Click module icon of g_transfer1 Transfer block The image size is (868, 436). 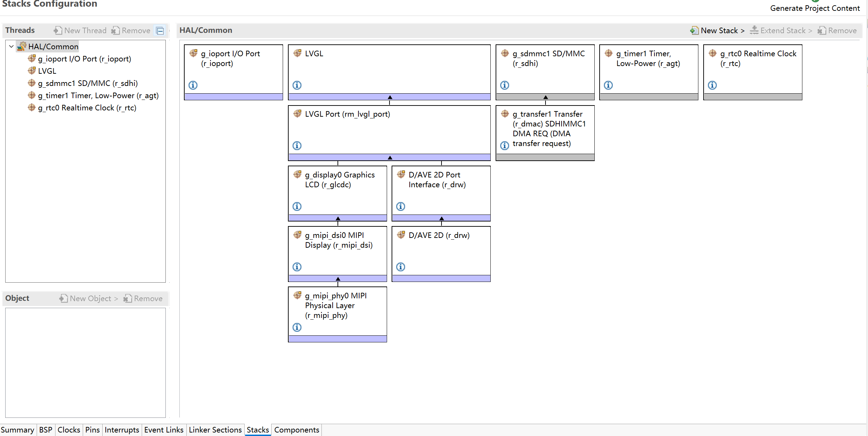pyautogui.click(x=505, y=114)
